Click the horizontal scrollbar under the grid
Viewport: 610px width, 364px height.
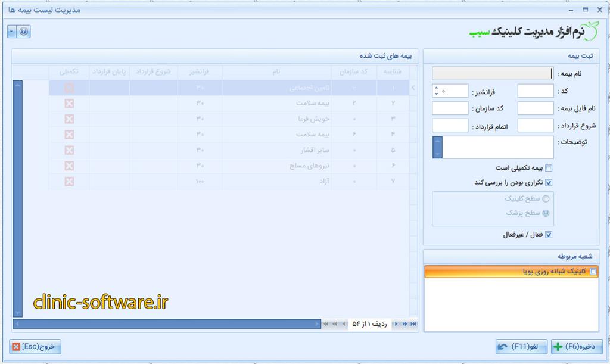point(167,323)
